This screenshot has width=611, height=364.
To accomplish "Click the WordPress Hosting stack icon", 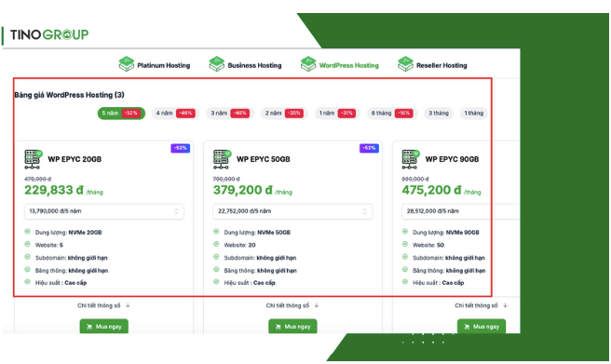I will pyautogui.click(x=308, y=64).
